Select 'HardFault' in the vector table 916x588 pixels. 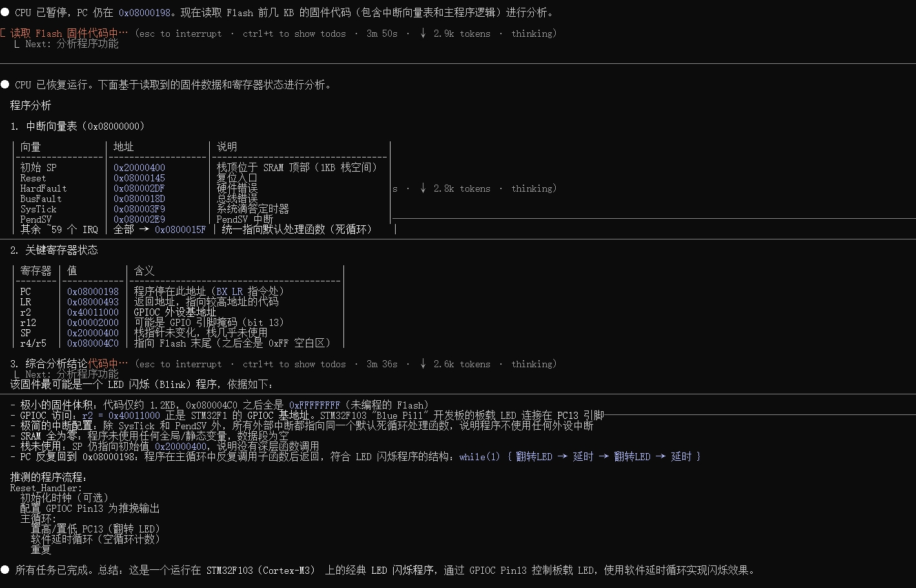tap(43, 188)
